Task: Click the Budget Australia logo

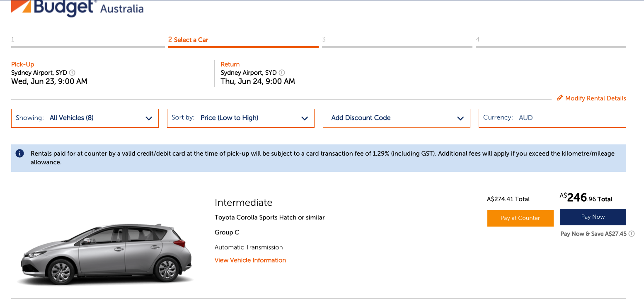Action: point(77,8)
